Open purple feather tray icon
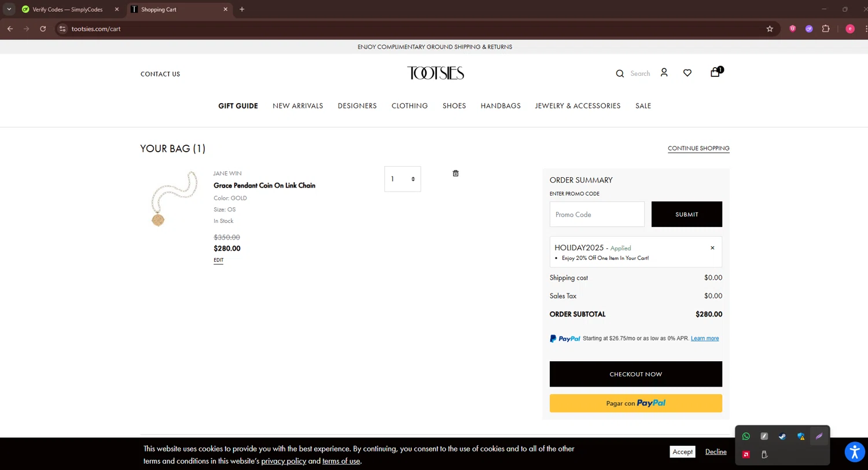 tap(819, 436)
